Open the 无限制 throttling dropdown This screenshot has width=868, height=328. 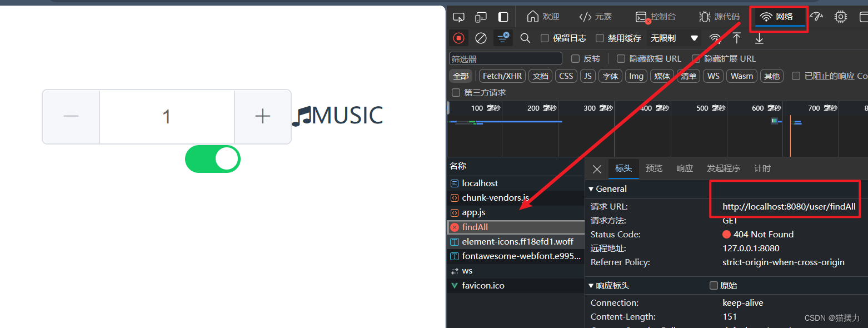click(675, 38)
